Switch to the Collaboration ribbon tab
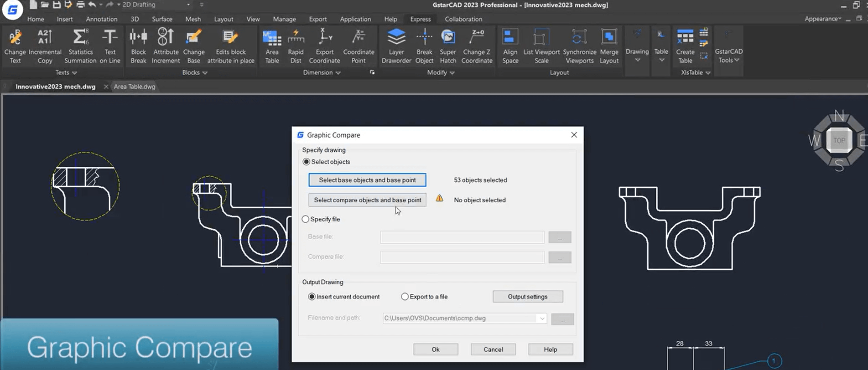This screenshot has height=370, width=868. click(463, 19)
